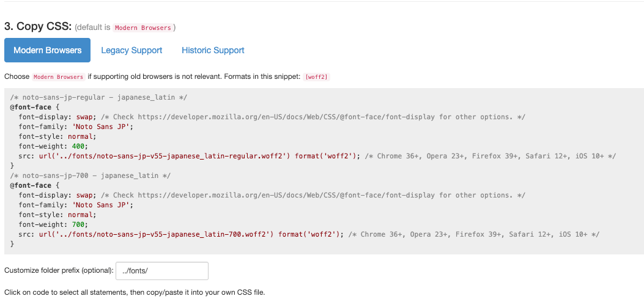Click the 'Click on code to select' instruction text
Screen dimensions: 644x307
135,292
